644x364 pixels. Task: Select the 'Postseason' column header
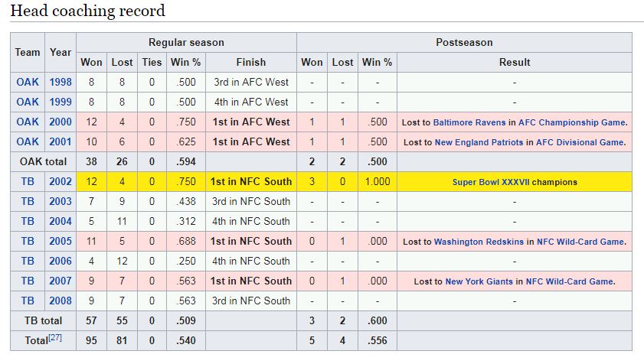(x=464, y=42)
